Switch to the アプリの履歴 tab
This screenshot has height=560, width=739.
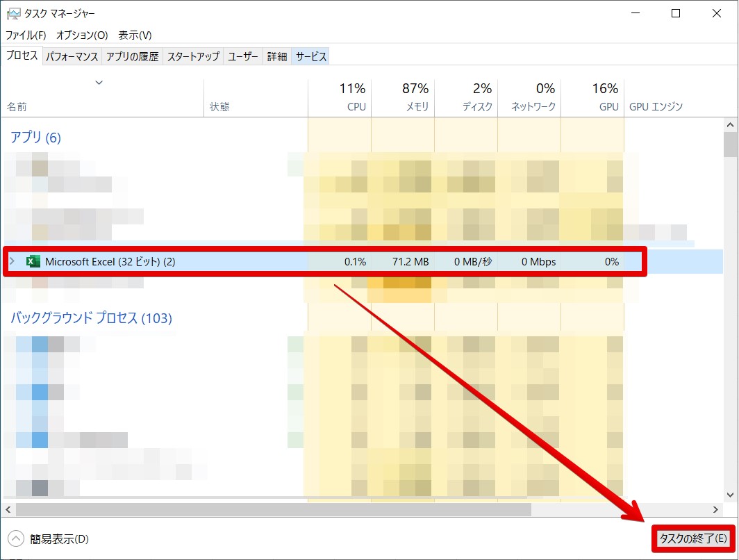point(133,56)
